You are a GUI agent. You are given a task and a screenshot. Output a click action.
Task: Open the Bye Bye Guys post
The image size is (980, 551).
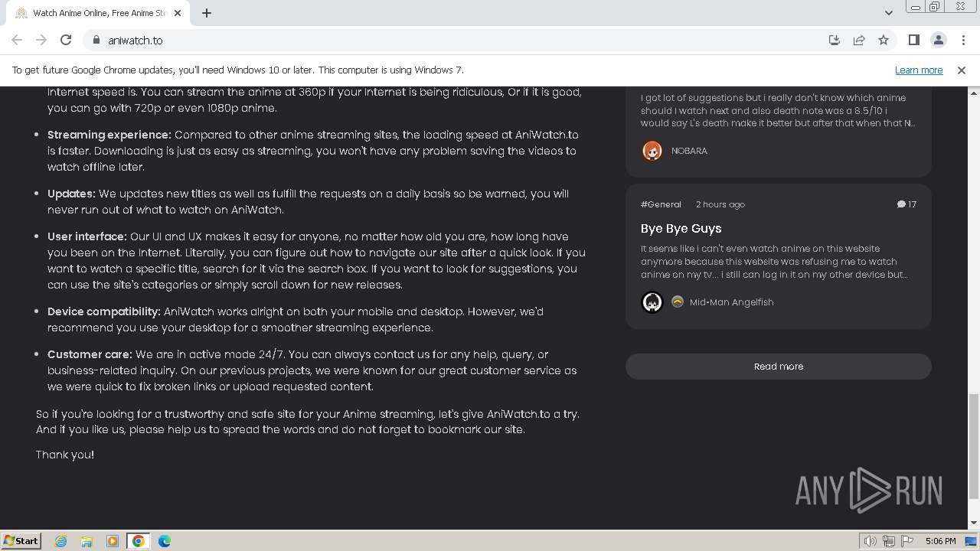pyautogui.click(x=681, y=228)
